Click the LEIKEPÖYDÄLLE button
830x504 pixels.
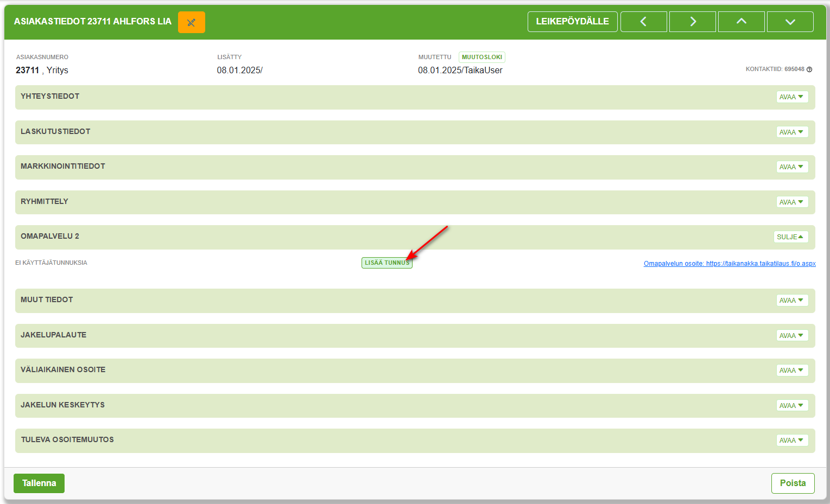pos(573,22)
